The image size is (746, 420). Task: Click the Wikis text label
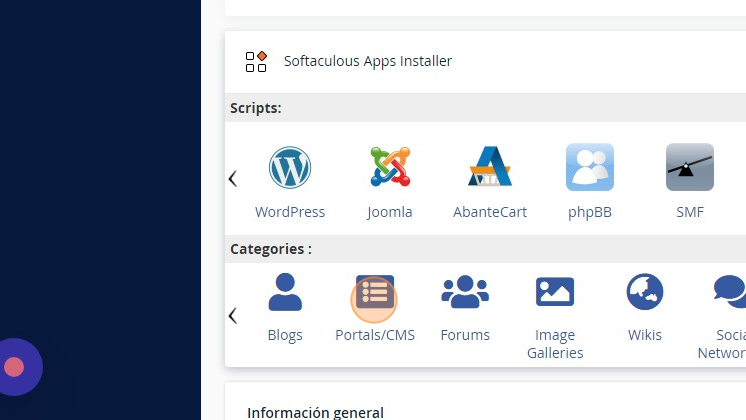645,335
